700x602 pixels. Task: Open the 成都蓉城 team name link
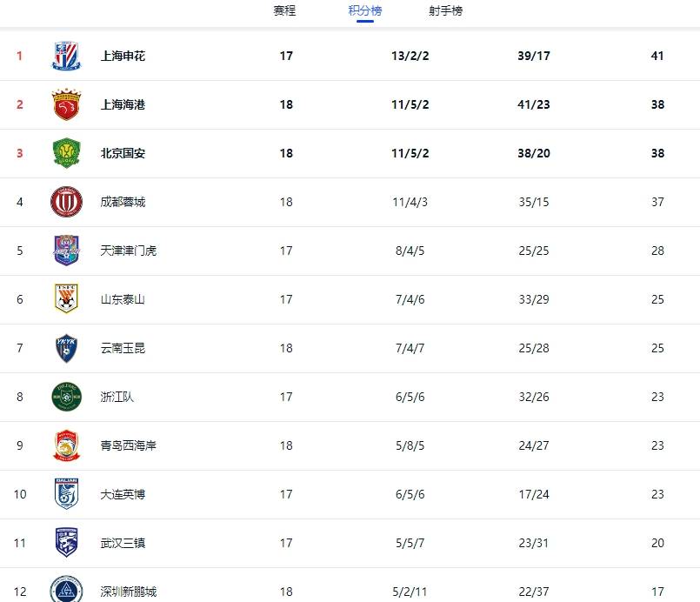pos(123,202)
